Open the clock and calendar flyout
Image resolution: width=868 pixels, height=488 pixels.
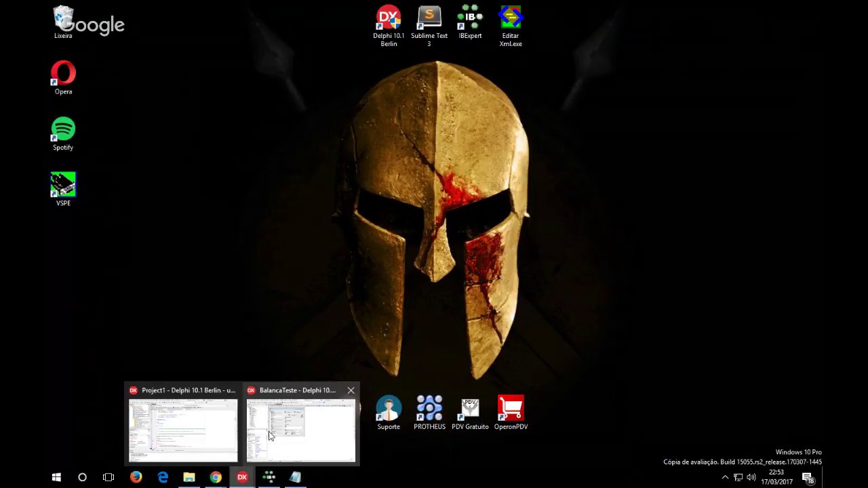click(776, 477)
